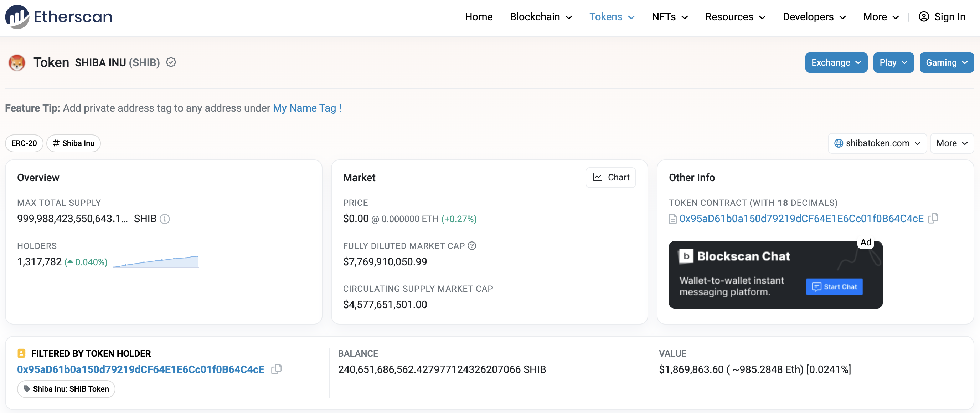Open the My Name Tag link
The image size is (980, 413).
click(307, 108)
